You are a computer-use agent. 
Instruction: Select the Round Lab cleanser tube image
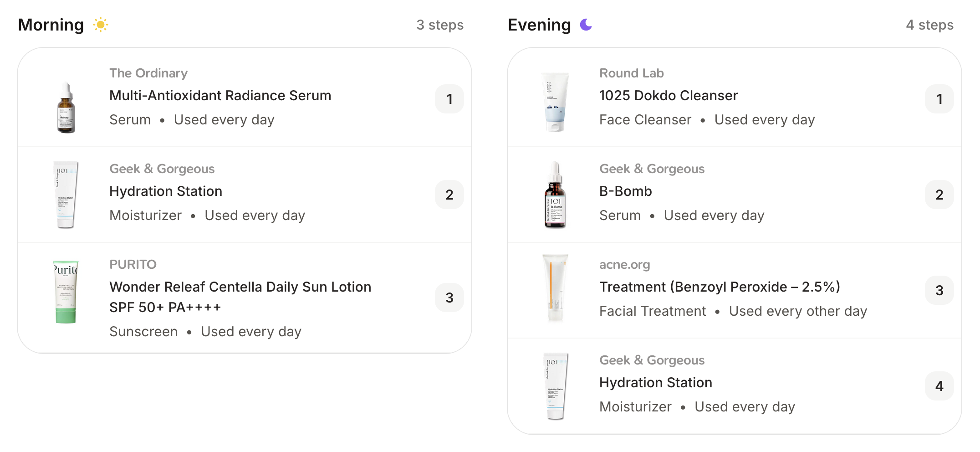555,102
